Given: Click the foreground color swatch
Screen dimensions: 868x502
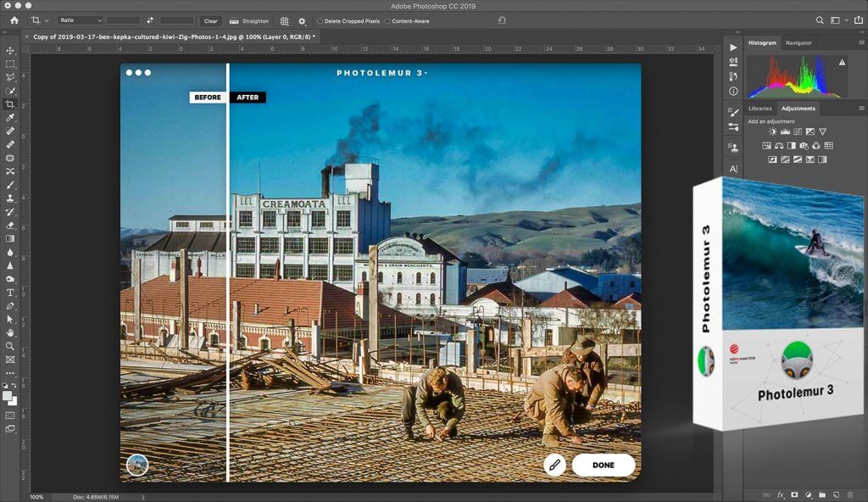Looking at the screenshot, I should pos(8,395).
